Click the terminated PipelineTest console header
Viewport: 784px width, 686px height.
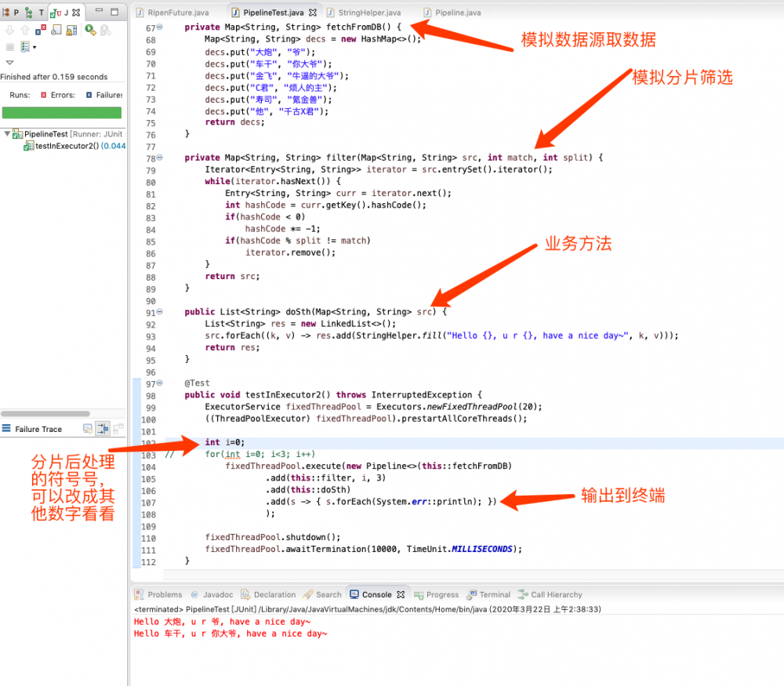click(368, 609)
